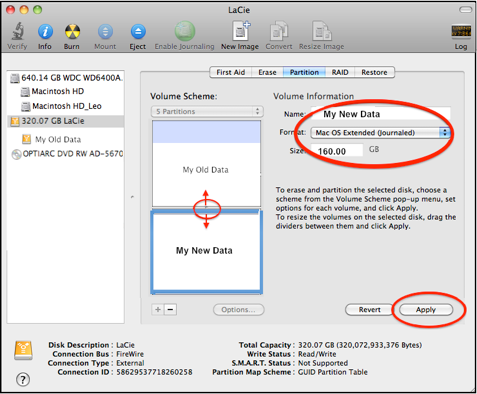Image resolution: width=477 pixels, height=394 pixels.
Task: Switch to the First Aid tab
Action: pos(231,72)
